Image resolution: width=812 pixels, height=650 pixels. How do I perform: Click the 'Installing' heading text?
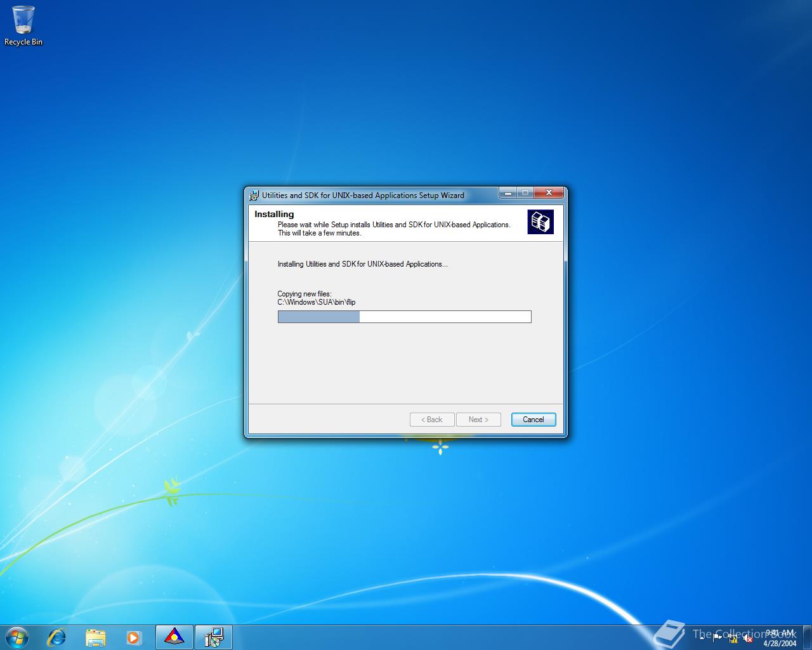coord(274,214)
